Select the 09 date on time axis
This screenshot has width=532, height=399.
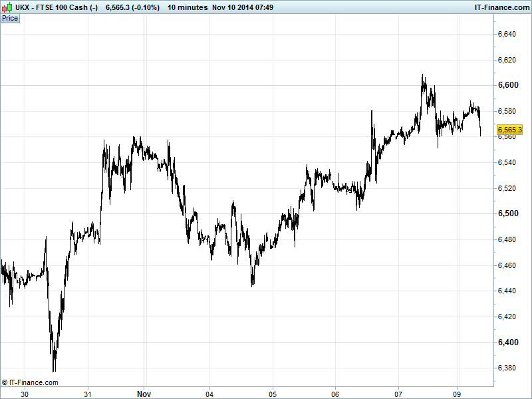coord(458,394)
